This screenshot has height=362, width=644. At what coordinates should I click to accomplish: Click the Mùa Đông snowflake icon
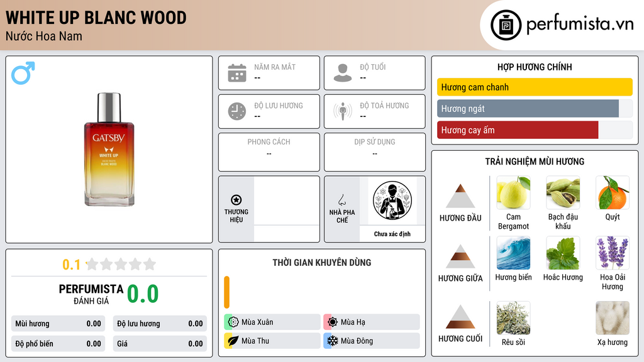(333, 341)
